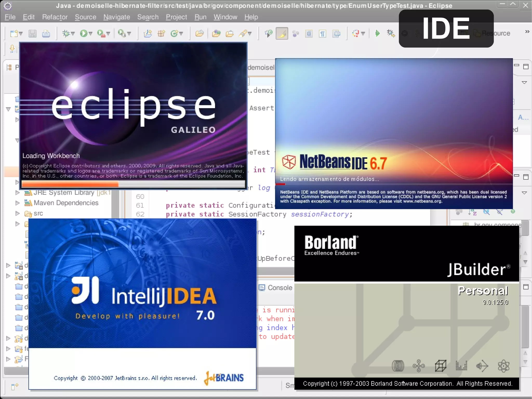Click the stacked pages toolbar icon
The width and height of the screenshot is (532, 399).
(x=336, y=34)
